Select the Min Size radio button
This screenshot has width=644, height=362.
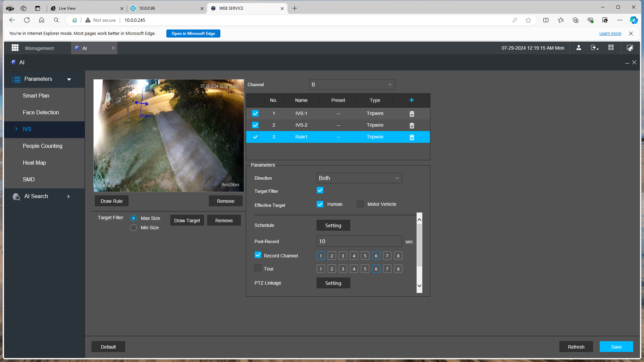click(133, 228)
